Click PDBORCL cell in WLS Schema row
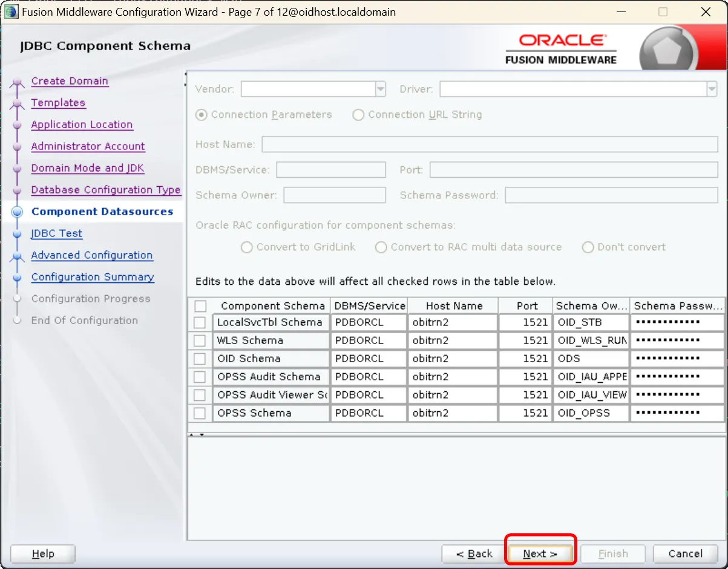This screenshot has width=728, height=569. pos(369,340)
